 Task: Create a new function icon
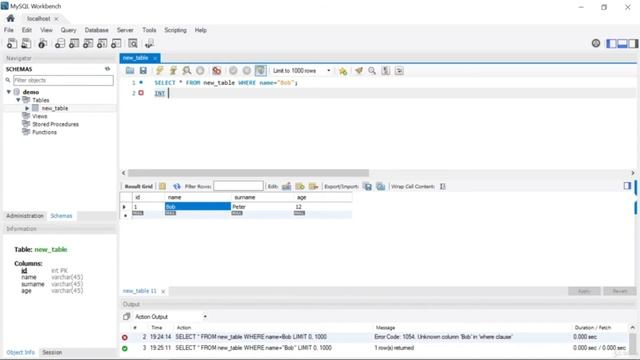[116, 43]
